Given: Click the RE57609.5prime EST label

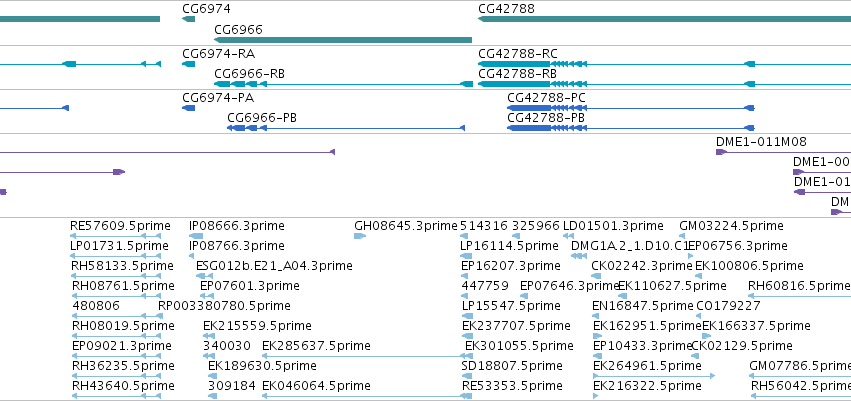Looking at the screenshot, I should pyautogui.click(x=120, y=226).
